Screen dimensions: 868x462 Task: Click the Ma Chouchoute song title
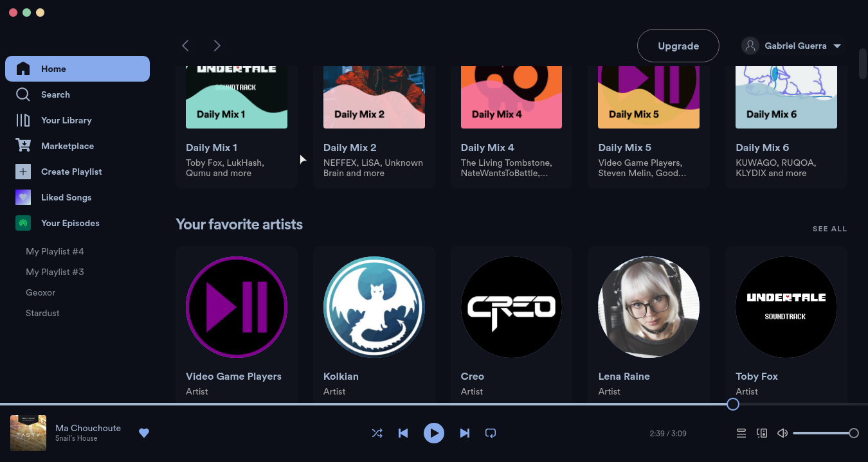(x=88, y=428)
